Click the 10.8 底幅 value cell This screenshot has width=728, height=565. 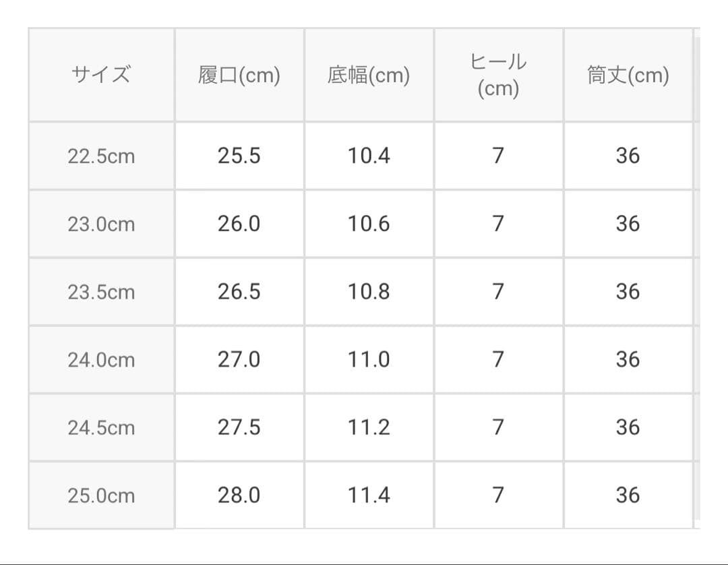(369, 291)
